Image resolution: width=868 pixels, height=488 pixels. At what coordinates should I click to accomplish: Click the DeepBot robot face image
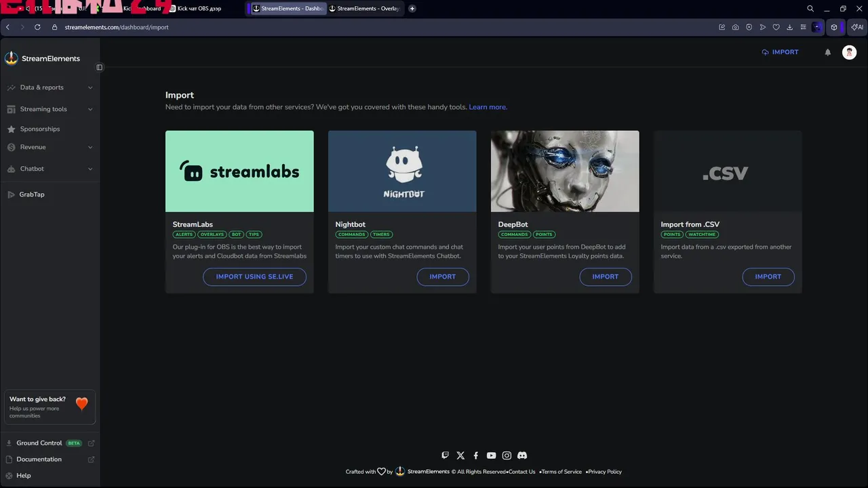point(565,171)
